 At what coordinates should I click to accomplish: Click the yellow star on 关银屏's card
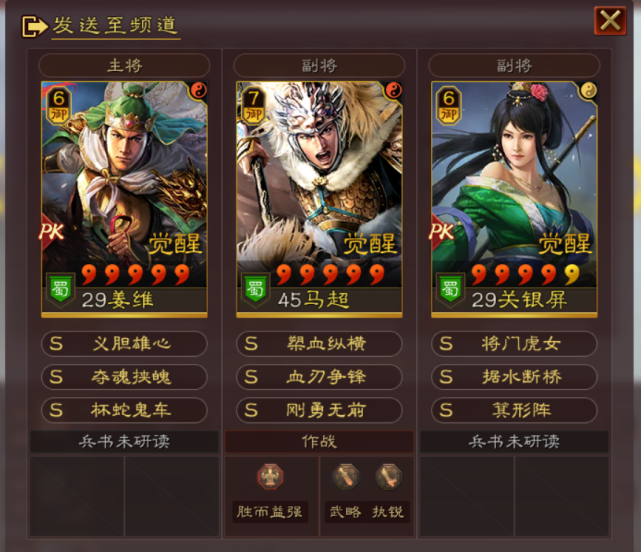click(572, 274)
